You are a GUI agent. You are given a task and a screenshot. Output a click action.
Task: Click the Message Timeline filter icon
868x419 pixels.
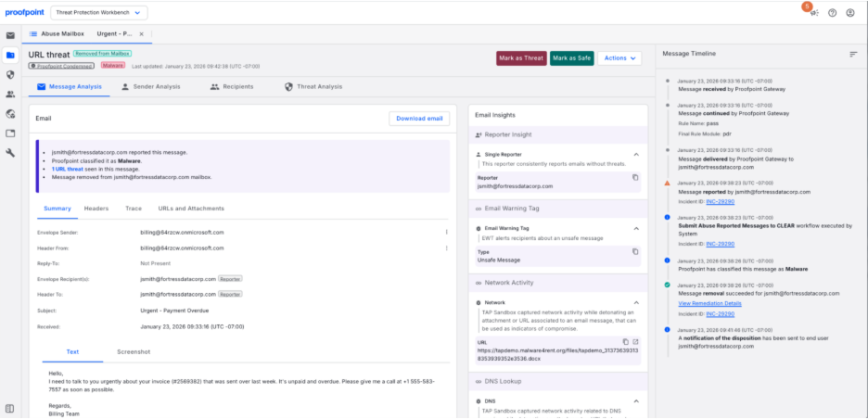tap(853, 54)
